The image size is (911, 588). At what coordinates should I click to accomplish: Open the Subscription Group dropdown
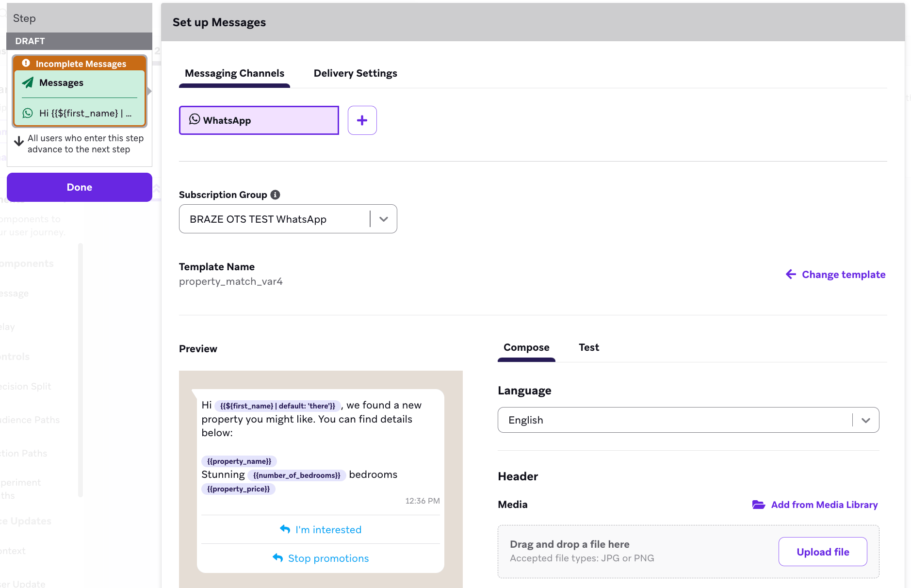[288, 219]
